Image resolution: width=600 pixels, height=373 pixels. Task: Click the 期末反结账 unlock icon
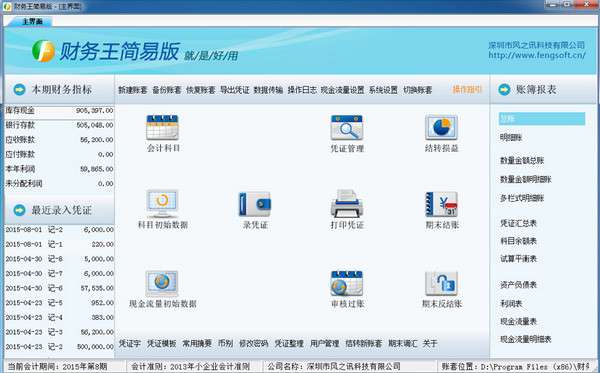pyautogui.click(x=441, y=283)
